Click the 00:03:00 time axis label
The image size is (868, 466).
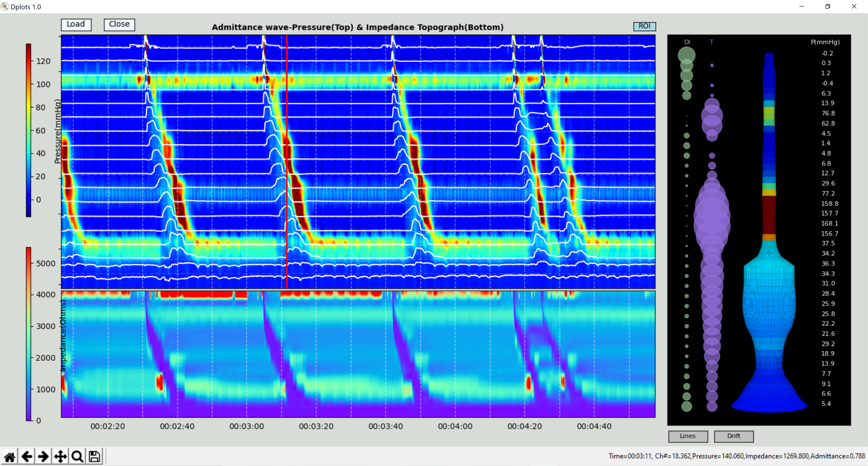(x=247, y=426)
